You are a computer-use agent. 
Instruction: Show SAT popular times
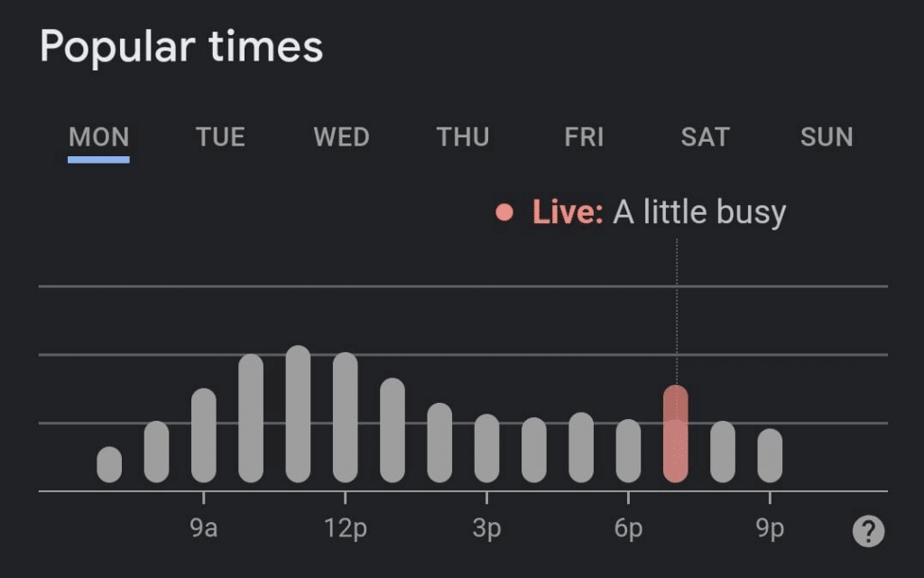pos(706,137)
